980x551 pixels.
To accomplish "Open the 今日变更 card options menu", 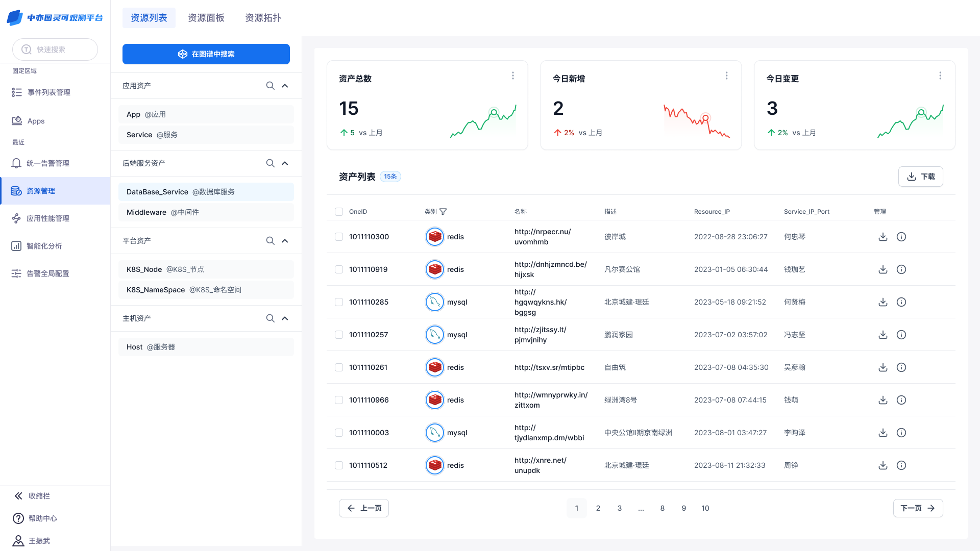I will [940, 76].
